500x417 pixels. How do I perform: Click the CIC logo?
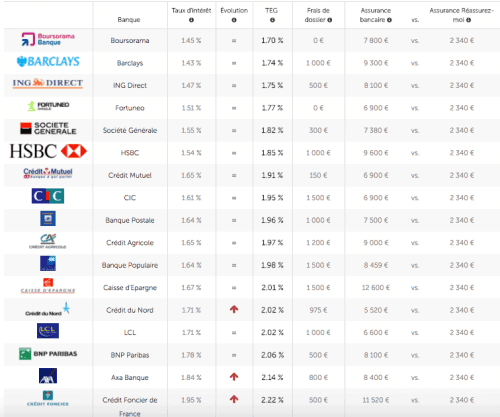48,196
